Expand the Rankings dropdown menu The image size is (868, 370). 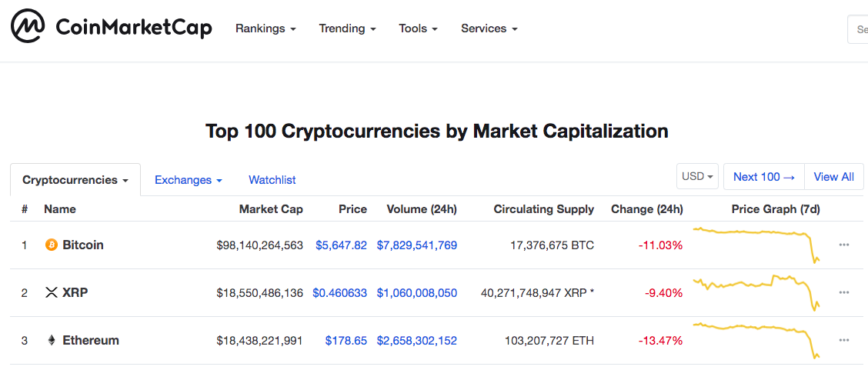pos(265,28)
